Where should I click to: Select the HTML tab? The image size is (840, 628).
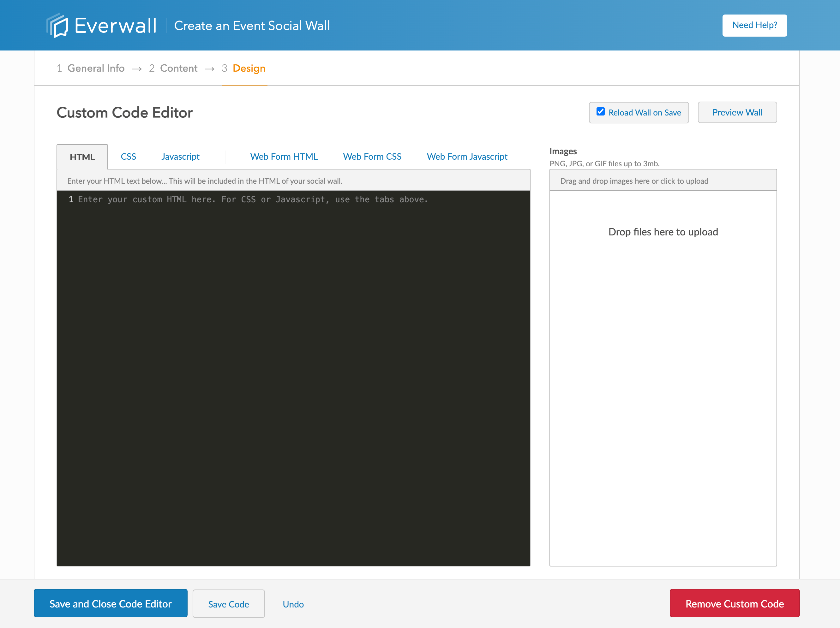(82, 157)
